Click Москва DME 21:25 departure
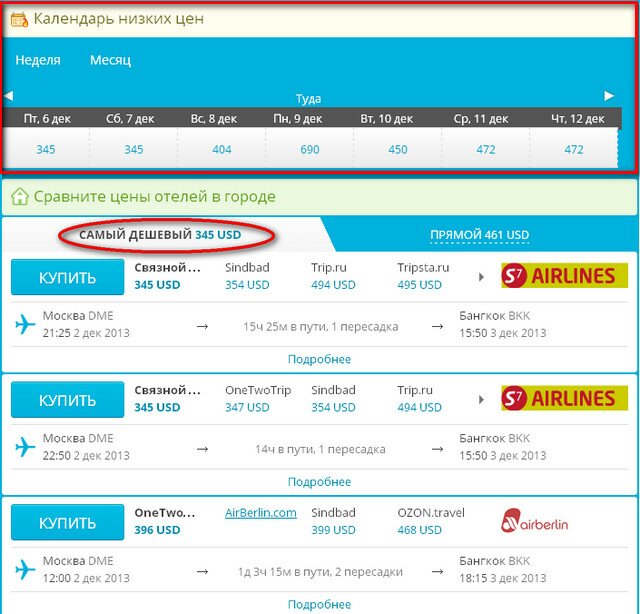Viewport: 640px width, 614px height. point(86,325)
